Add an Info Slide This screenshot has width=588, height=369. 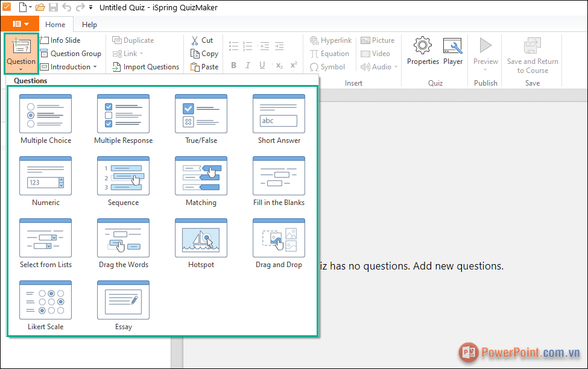click(x=60, y=40)
